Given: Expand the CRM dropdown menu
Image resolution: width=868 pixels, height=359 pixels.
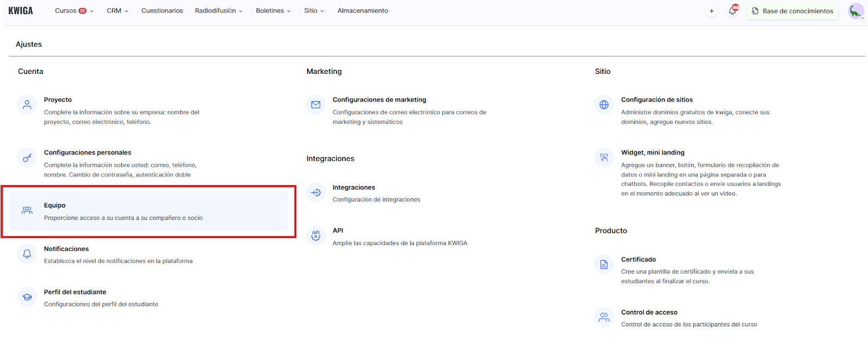Looking at the screenshot, I should 117,11.
